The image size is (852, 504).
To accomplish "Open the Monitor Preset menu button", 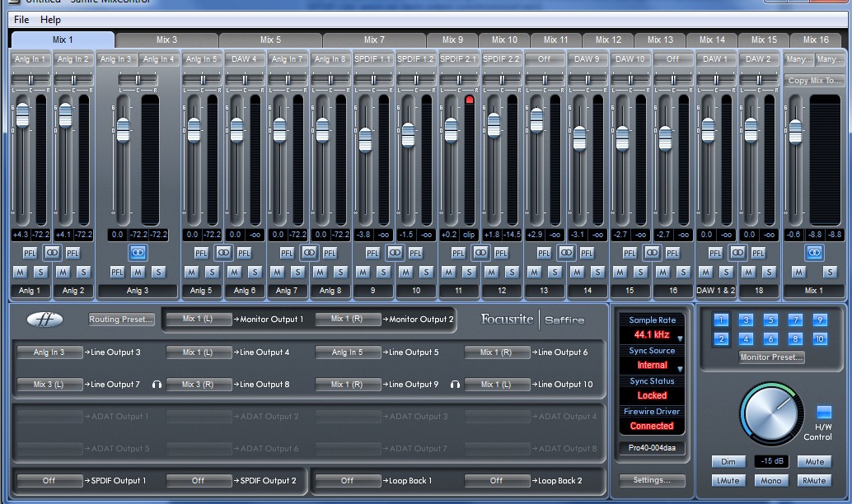I will pos(771,357).
